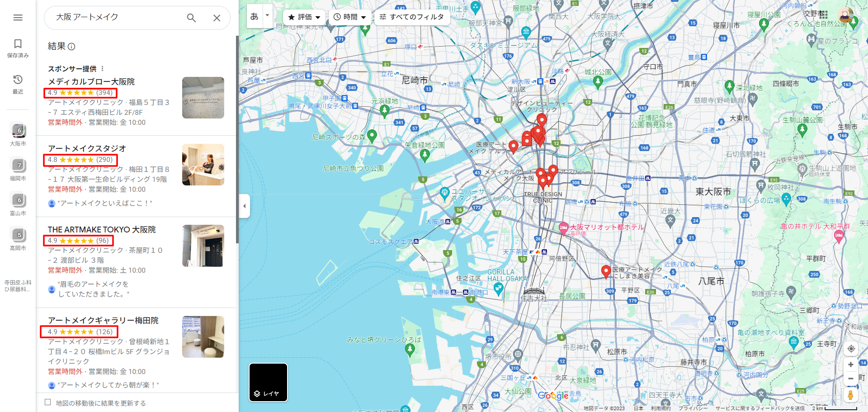Image resolution: width=868 pixels, height=412 pixels.
Task: Open the hamburger main menu
Action: 18,18
